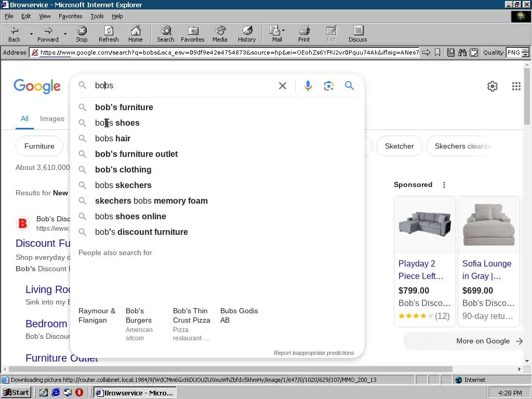Open the Forward history dropdown arrow

tap(65, 34)
